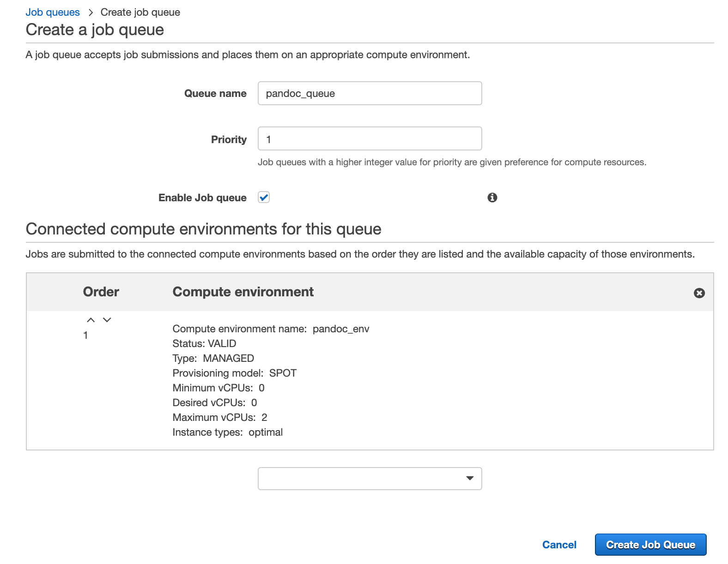The image size is (728, 564).
Task: Click into the Priority input field
Action: (370, 138)
